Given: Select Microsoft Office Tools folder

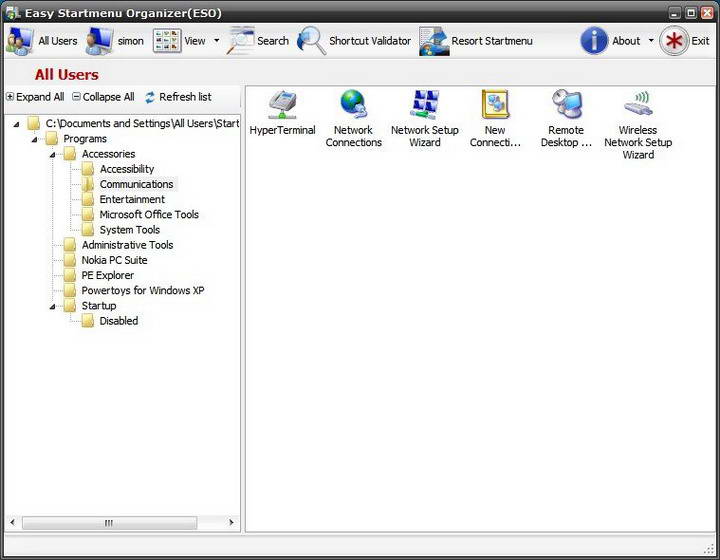Looking at the screenshot, I should (x=149, y=214).
